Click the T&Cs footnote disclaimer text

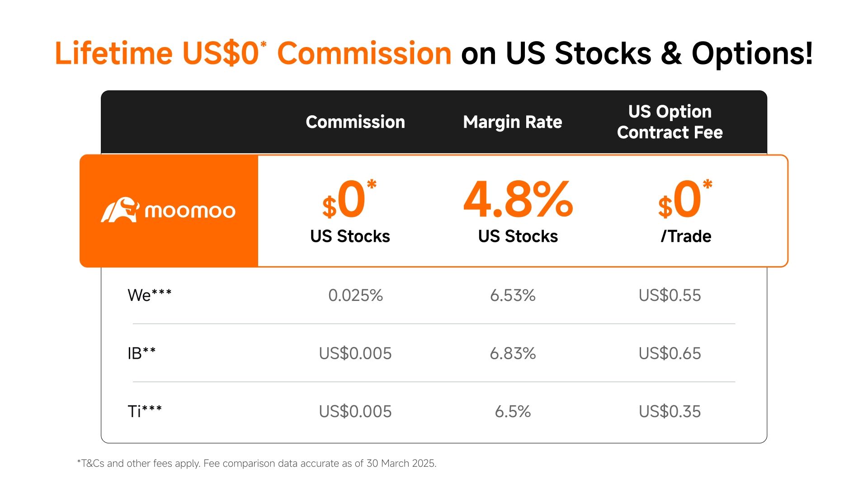click(256, 464)
